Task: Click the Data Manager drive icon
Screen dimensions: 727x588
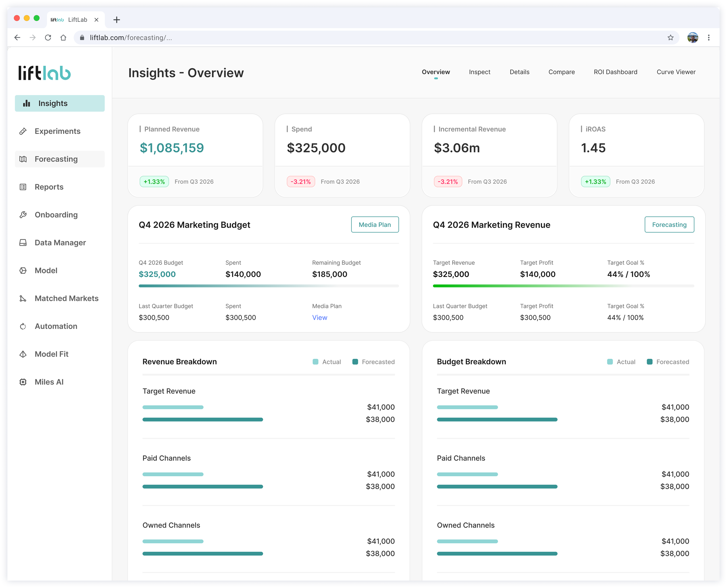Action: point(23,243)
